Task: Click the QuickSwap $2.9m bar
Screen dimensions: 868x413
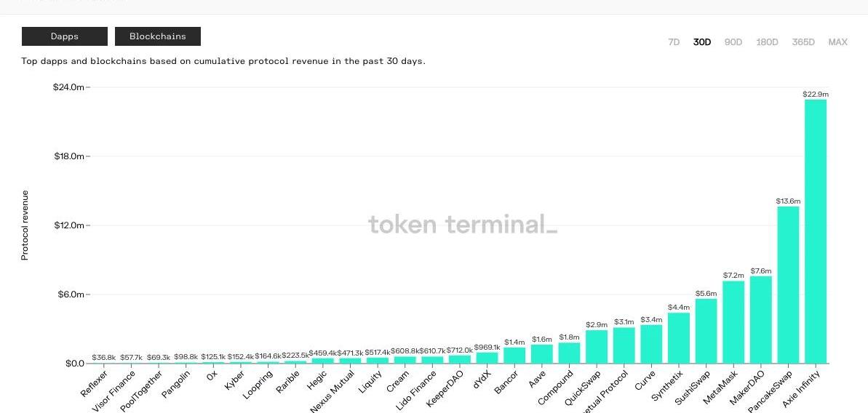Action: [597, 347]
